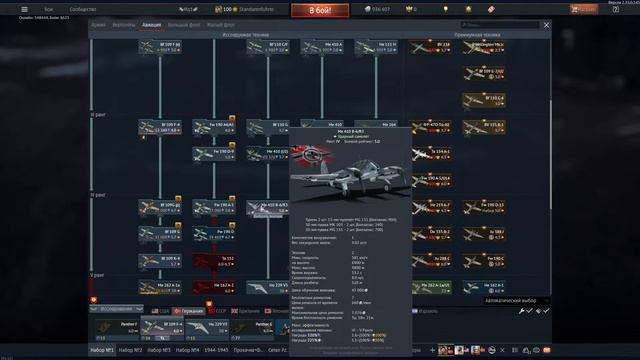
Task: Click the Panther G crew slot
Action: (x=252, y=330)
